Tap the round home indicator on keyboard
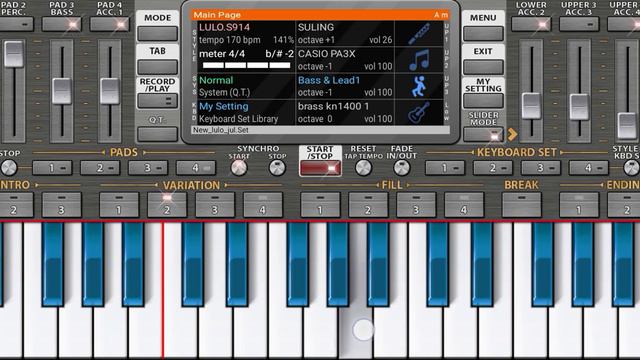The image size is (640, 360). [363, 329]
